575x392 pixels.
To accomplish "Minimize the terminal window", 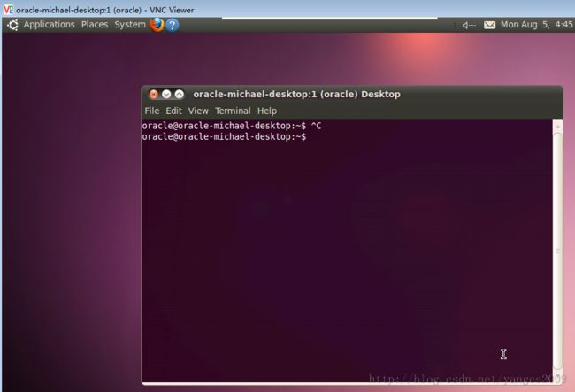I will coord(166,95).
